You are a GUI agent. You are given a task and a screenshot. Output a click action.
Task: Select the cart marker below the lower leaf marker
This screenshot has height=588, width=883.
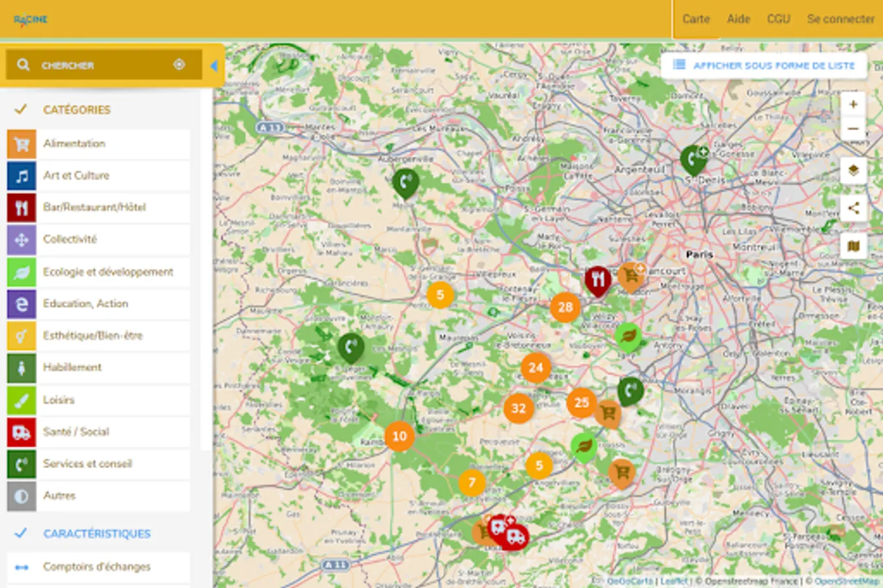click(x=622, y=473)
